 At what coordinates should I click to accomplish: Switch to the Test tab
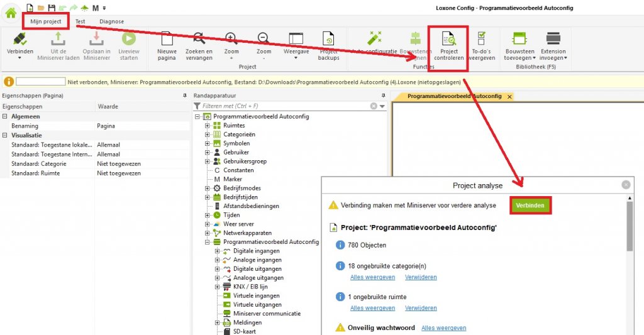click(x=80, y=21)
